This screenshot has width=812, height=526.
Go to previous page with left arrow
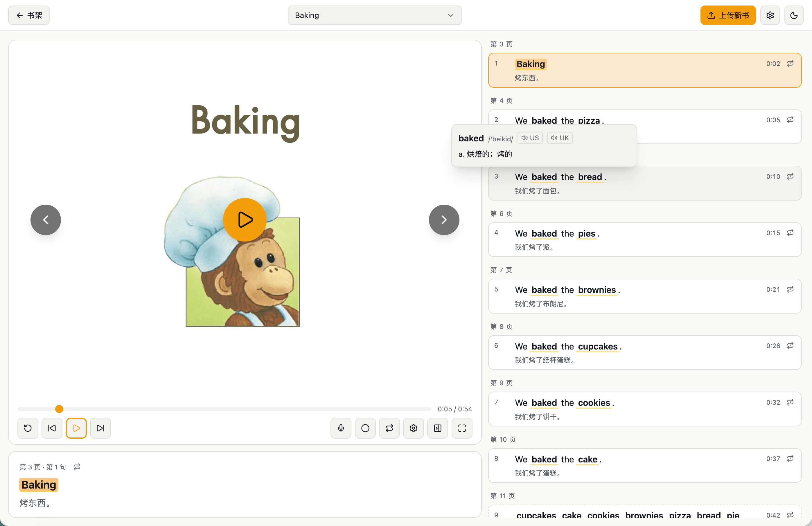[x=46, y=220]
